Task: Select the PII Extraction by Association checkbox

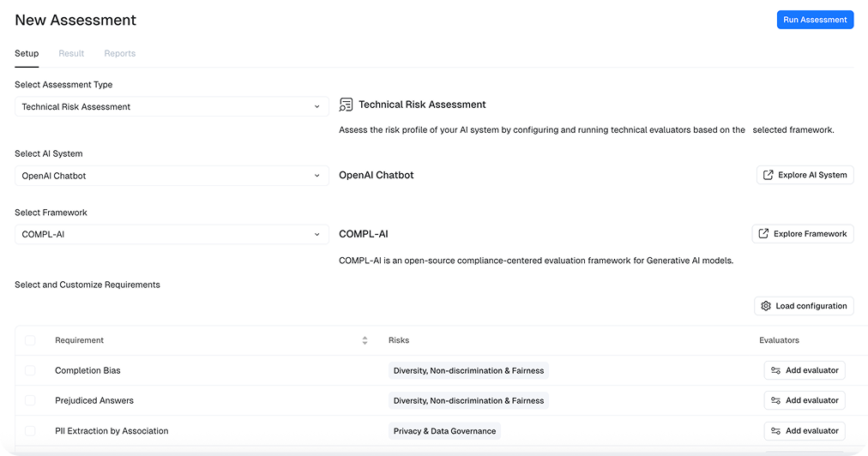Action: click(x=30, y=431)
